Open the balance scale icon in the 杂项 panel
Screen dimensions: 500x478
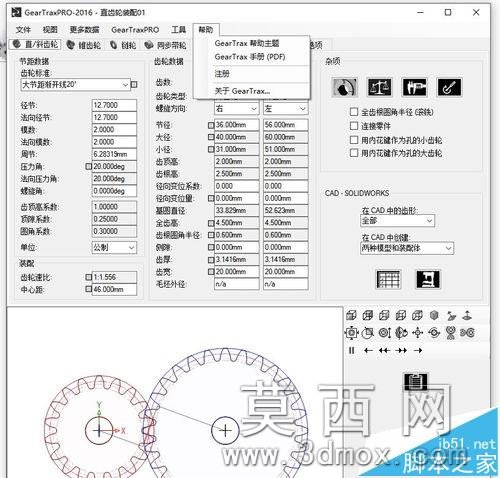(x=379, y=87)
